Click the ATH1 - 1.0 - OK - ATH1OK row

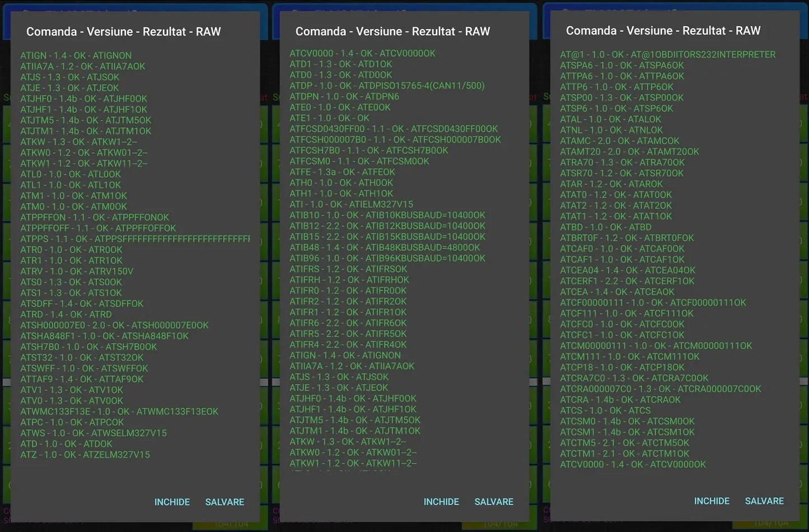[x=342, y=194]
